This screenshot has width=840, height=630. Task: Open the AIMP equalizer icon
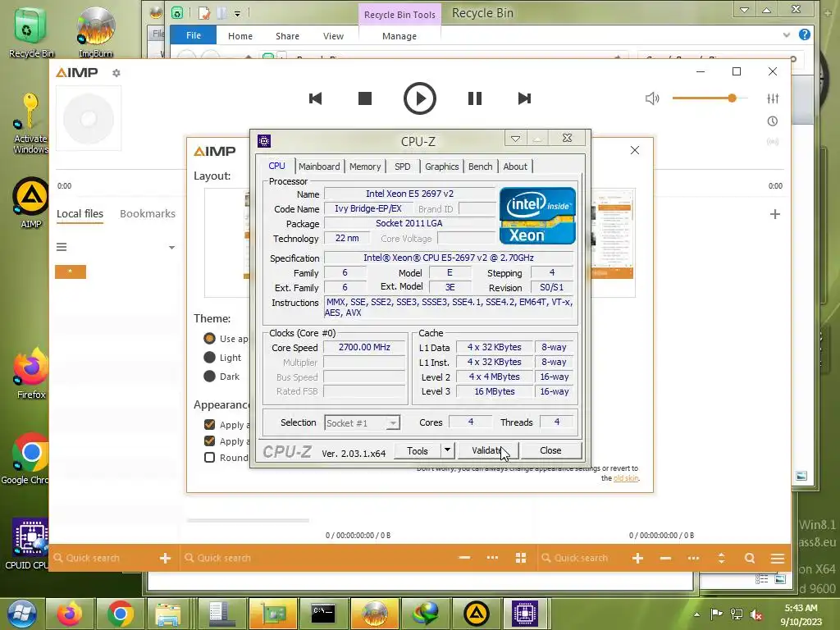(x=773, y=98)
